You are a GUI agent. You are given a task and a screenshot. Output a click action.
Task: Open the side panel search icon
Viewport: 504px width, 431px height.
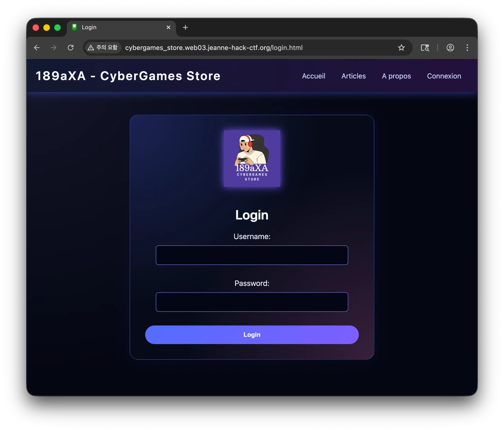click(425, 48)
